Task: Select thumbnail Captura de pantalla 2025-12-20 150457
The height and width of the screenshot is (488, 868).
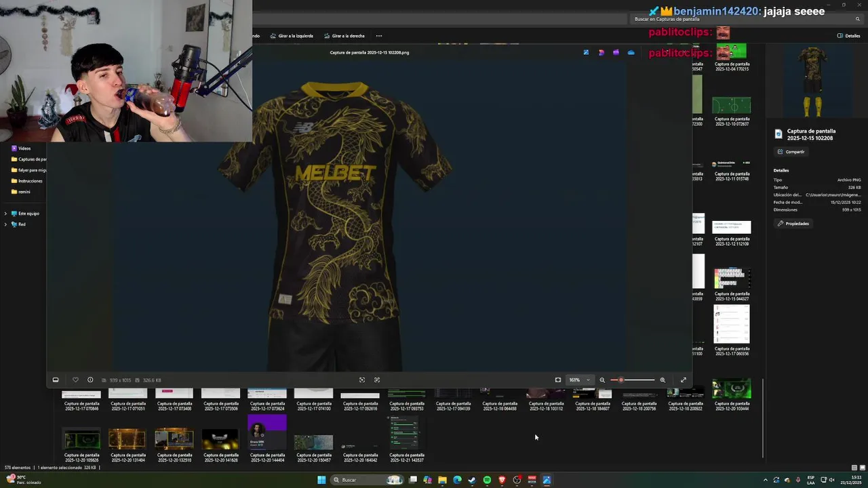Action: 313,449
